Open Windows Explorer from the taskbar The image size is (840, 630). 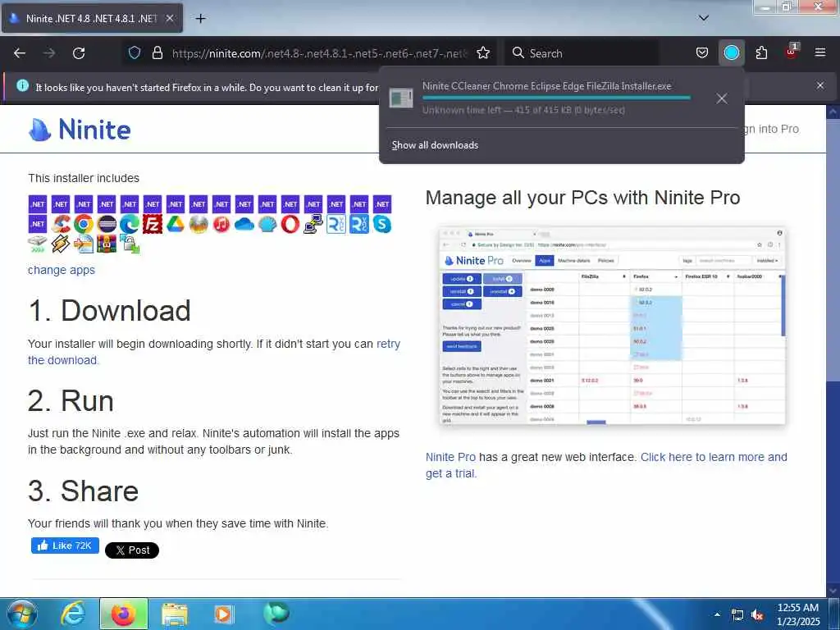174,614
